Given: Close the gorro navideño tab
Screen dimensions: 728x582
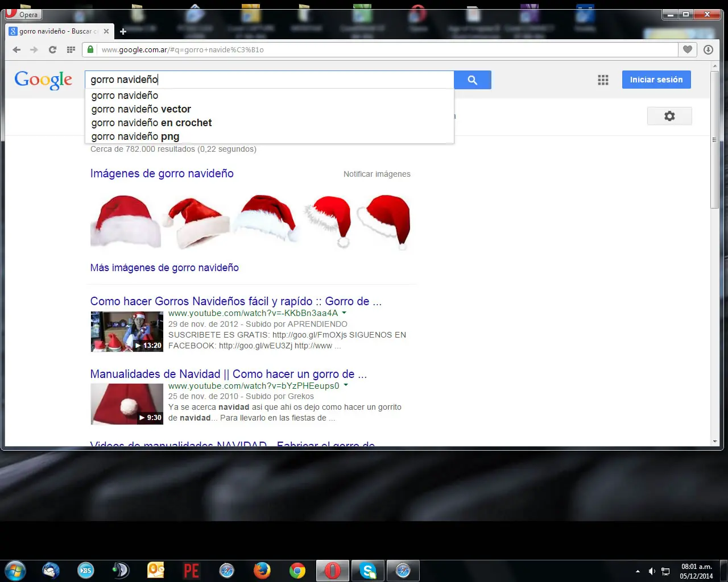Looking at the screenshot, I should [x=106, y=31].
